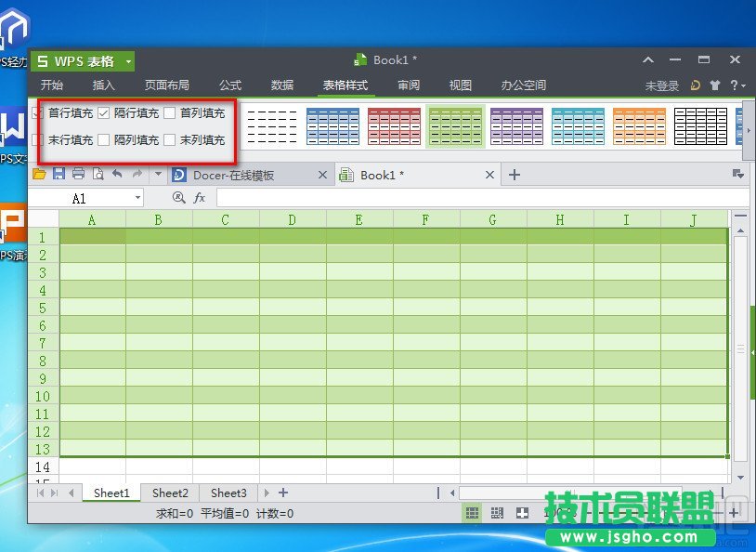The width and height of the screenshot is (756, 552).
Task: Click the 未登录 sign-in link
Action: point(661,85)
